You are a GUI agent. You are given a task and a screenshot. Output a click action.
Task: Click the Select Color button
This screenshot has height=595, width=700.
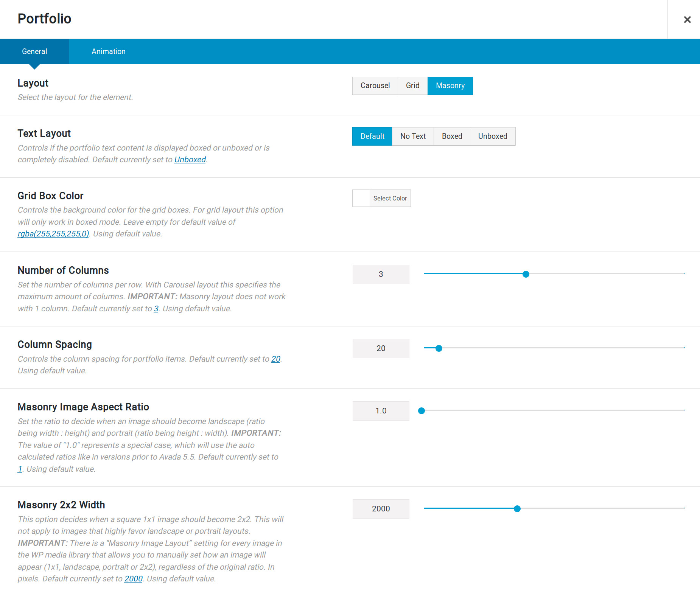(390, 198)
